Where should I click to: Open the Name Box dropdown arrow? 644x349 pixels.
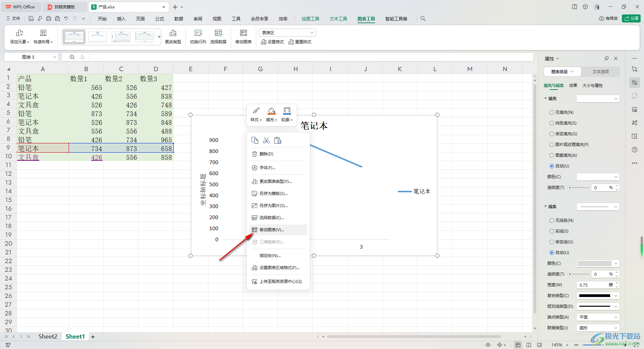[54, 57]
